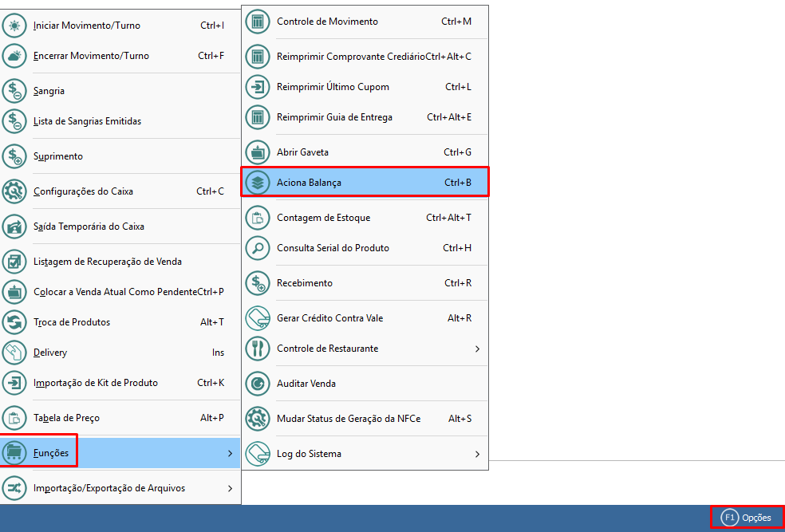Screen dimensions: 785x532
Task: Click the Abrir Gaveta drawer icon
Action: (x=258, y=152)
